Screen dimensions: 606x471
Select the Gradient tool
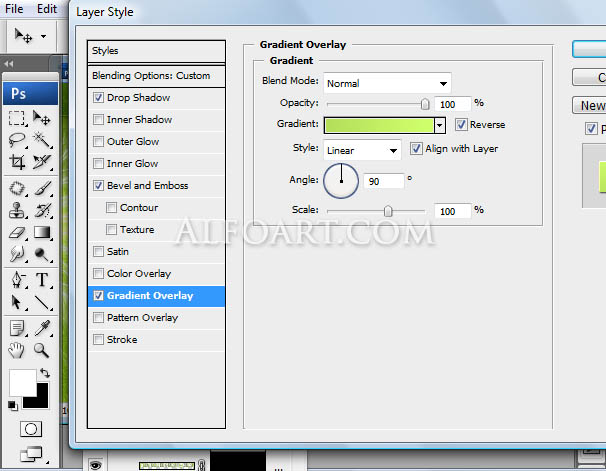(42, 233)
